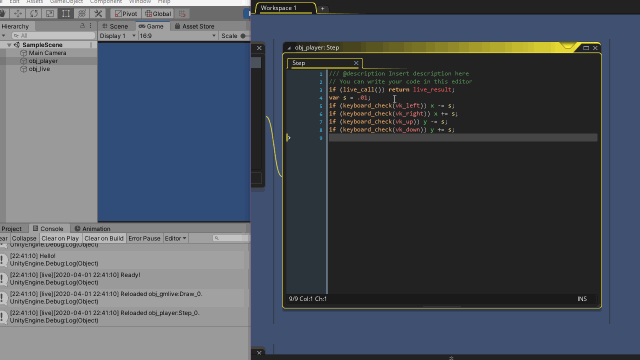The image size is (640, 360).
Task: Click the '9/9 Col:1 Ch:1' status text
Action: (307, 299)
